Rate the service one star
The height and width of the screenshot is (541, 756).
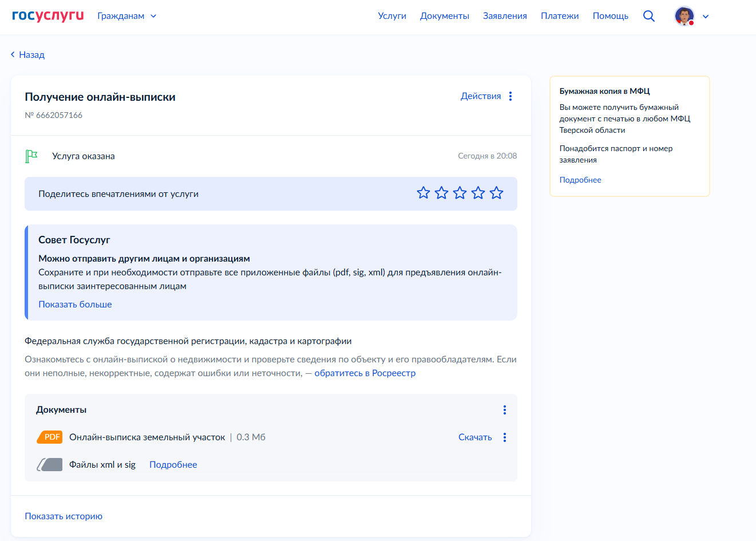[x=423, y=193]
